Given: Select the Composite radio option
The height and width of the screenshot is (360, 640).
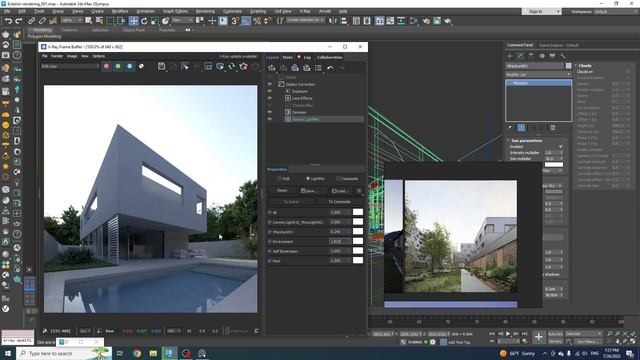Looking at the screenshot, I should pos(347,179).
